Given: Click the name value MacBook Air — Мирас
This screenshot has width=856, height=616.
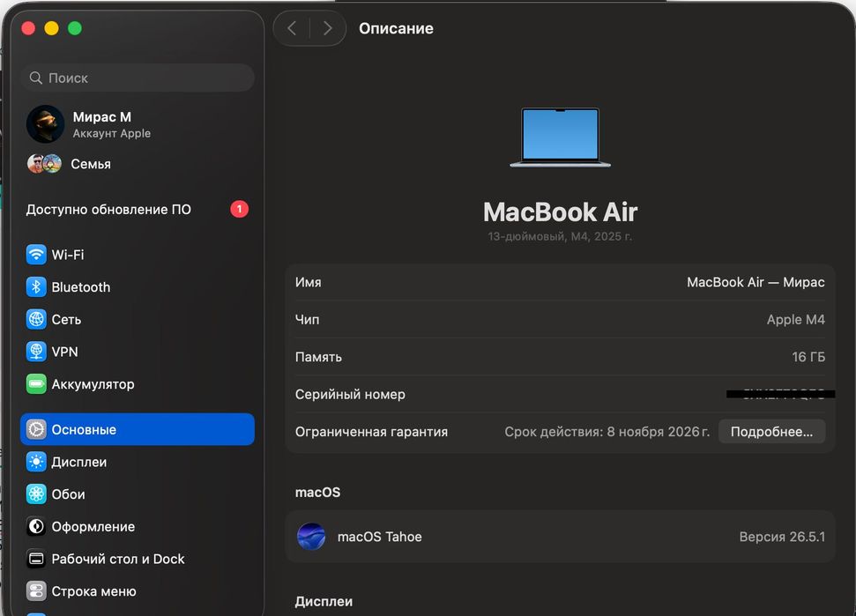Looking at the screenshot, I should coord(756,282).
